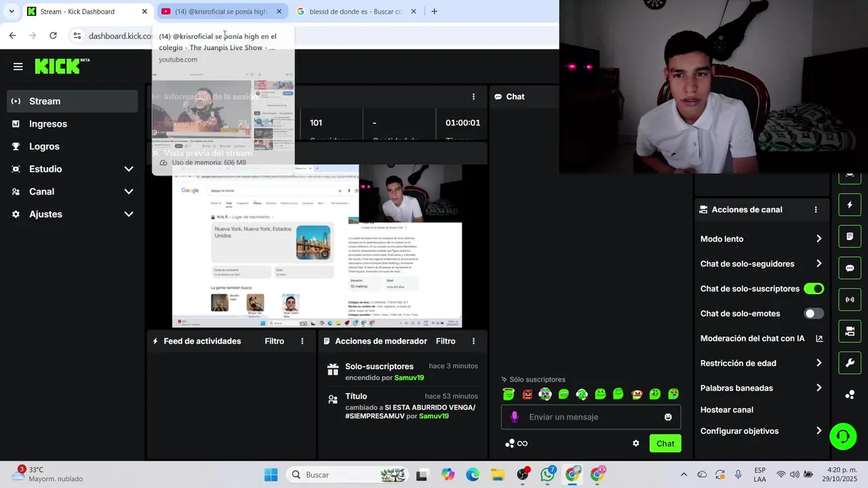Reload the page in browser toolbar
Screen dimensions: 868x488
tap(53, 35)
